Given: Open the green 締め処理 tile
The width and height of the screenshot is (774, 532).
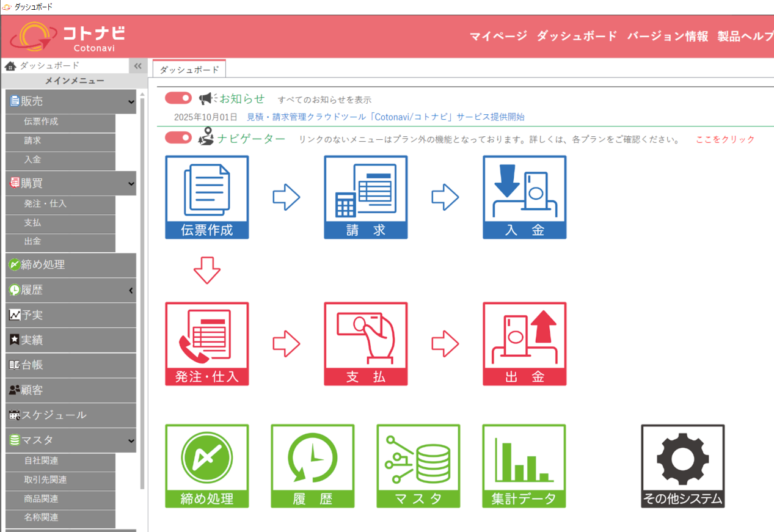Looking at the screenshot, I should click(206, 465).
